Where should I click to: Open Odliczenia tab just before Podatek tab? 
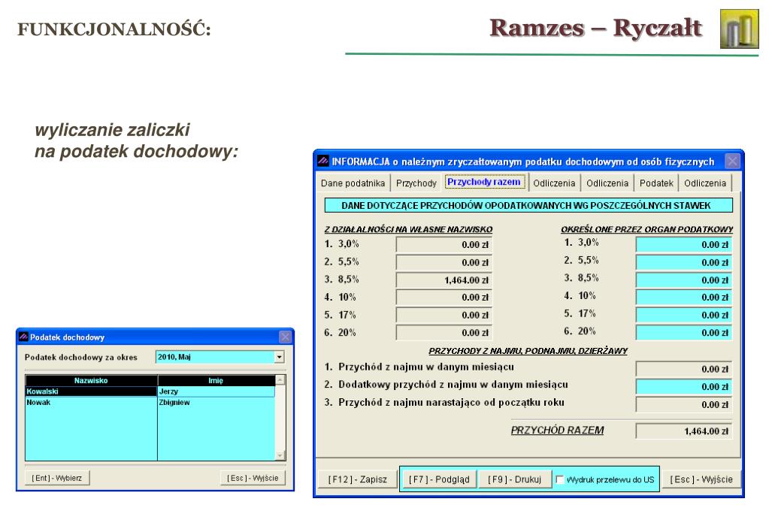pyautogui.click(x=607, y=183)
